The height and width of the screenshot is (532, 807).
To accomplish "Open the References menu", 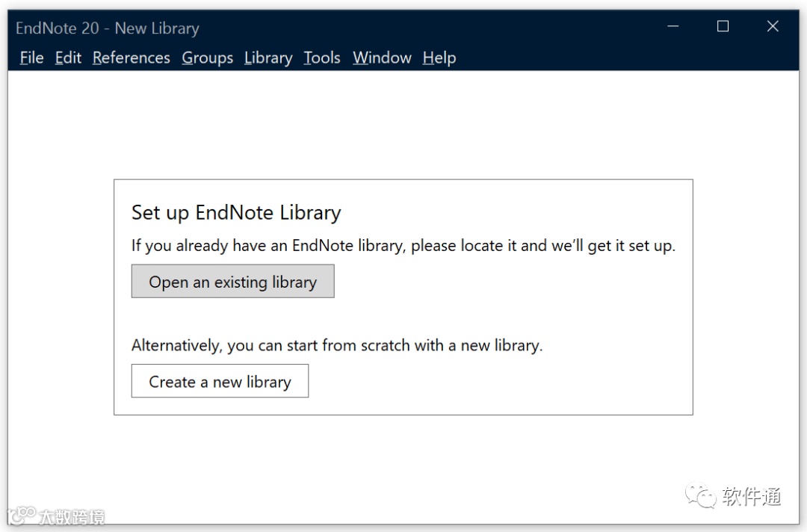I will 132,58.
